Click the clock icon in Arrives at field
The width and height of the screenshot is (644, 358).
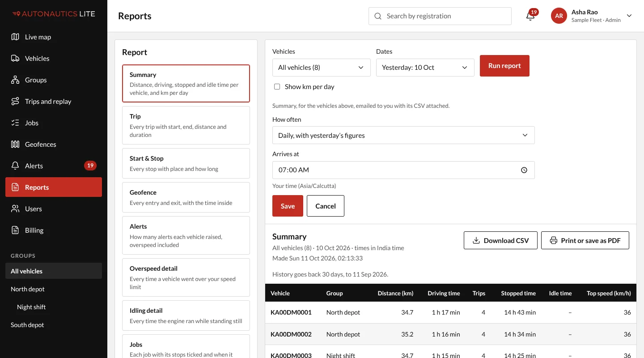pos(524,170)
